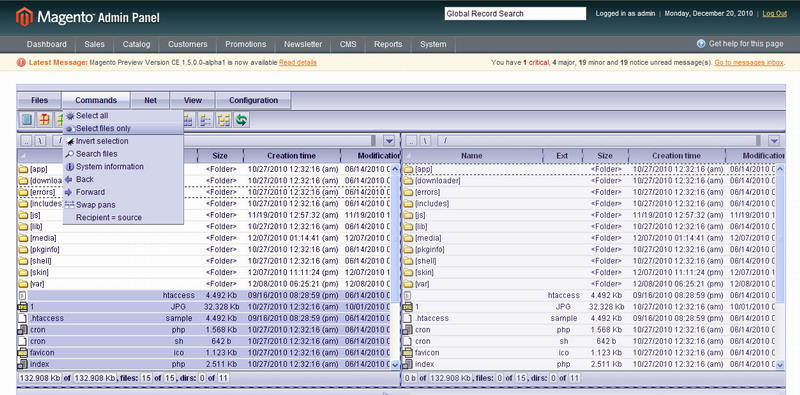The height and width of the screenshot is (395, 800).
Task: Click [app] folder icon in right pane
Action: point(408,169)
